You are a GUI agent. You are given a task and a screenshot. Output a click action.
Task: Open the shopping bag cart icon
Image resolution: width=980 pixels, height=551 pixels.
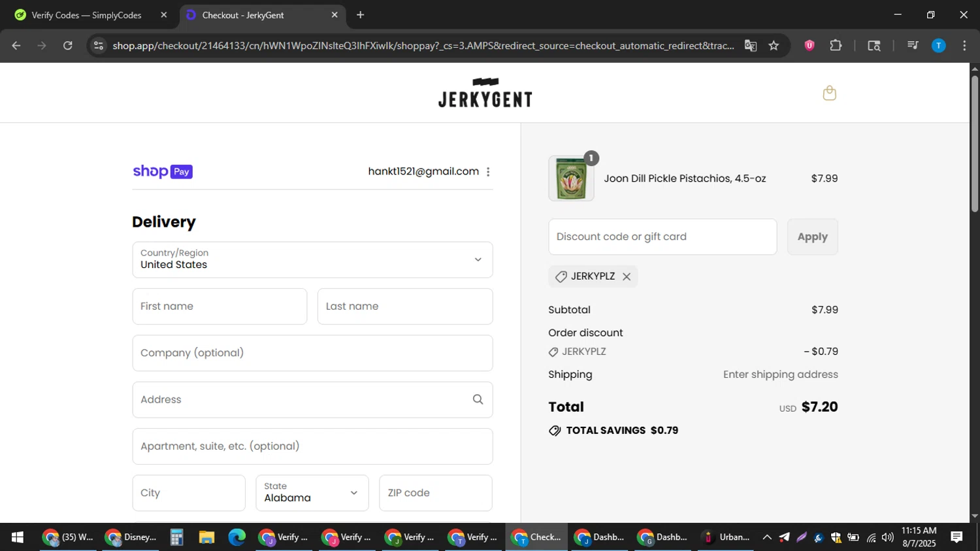click(x=829, y=93)
